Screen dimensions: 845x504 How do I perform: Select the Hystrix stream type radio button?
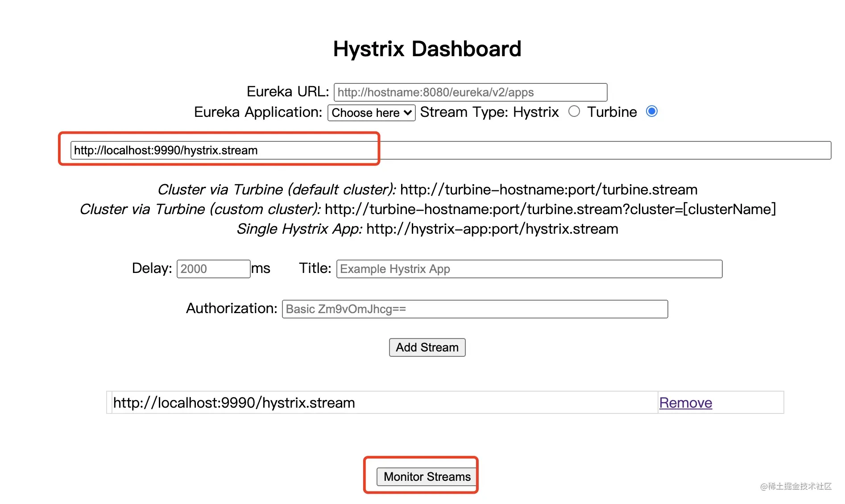(x=574, y=111)
